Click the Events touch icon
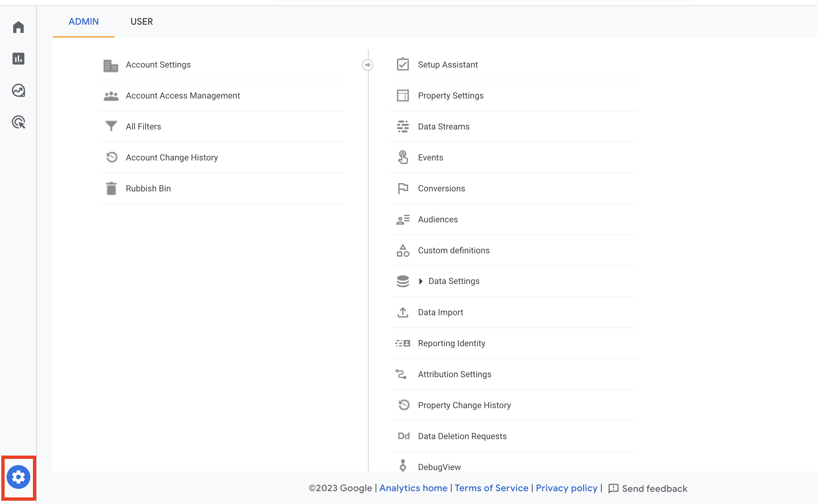 pyautogui.click(x=403, y=157)
